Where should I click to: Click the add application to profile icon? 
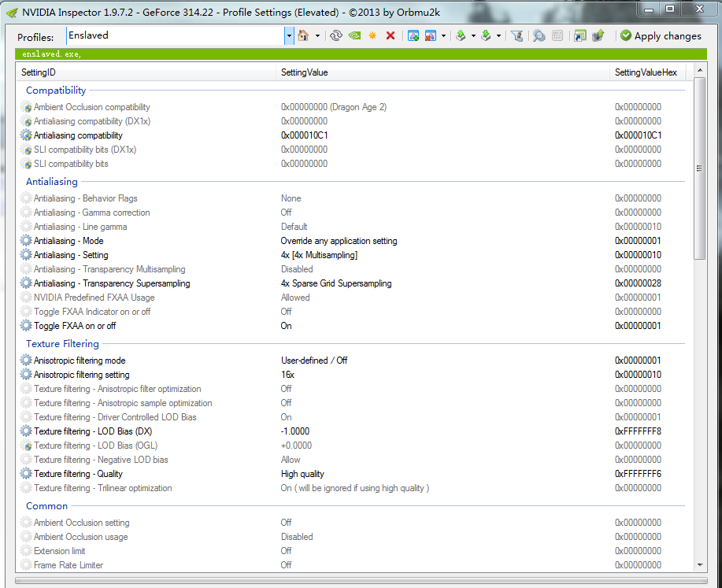click(x=413, y=35)
